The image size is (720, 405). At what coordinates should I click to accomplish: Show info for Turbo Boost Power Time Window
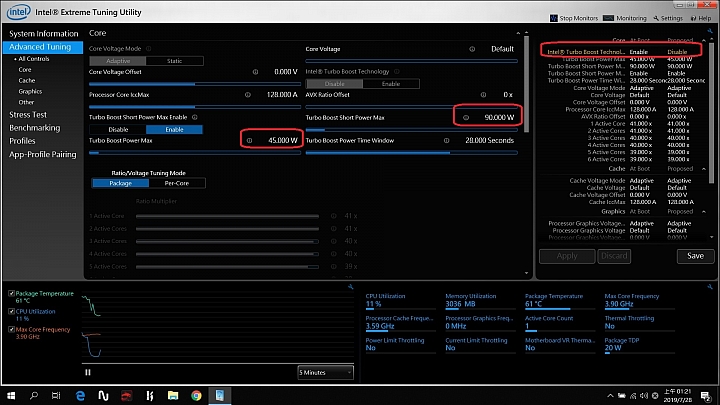click(446, 141)
